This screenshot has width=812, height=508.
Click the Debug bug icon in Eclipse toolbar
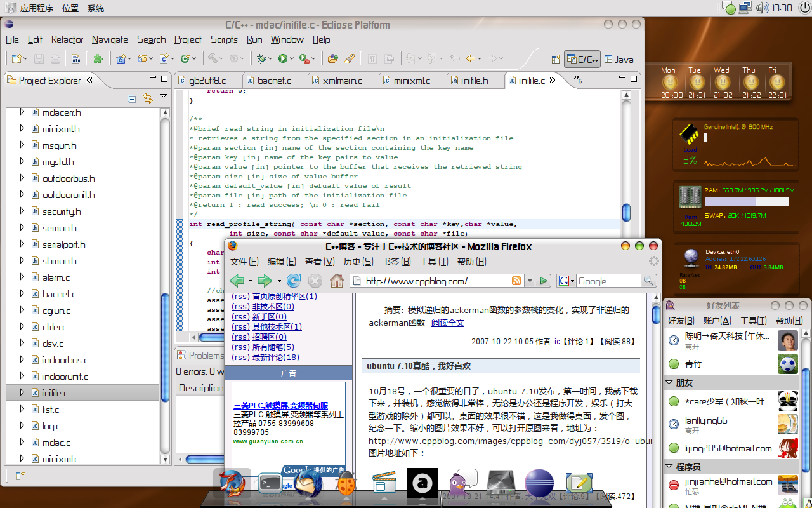click(261, 58)
